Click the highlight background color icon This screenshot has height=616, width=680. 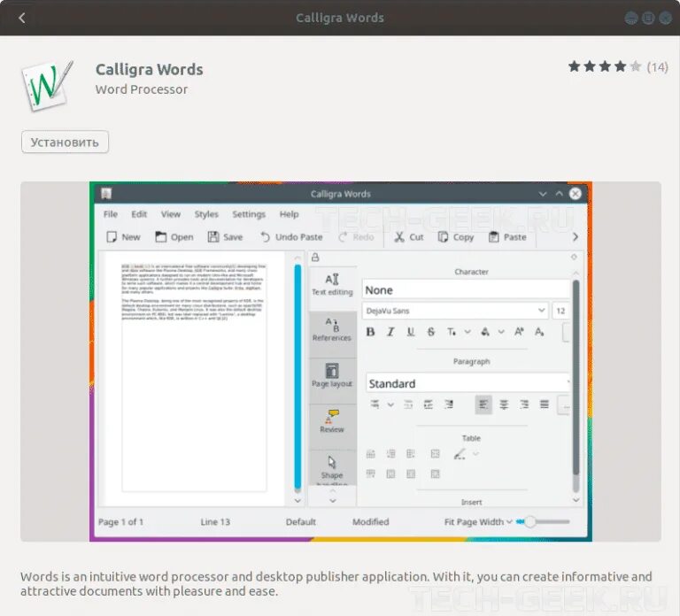485,332
